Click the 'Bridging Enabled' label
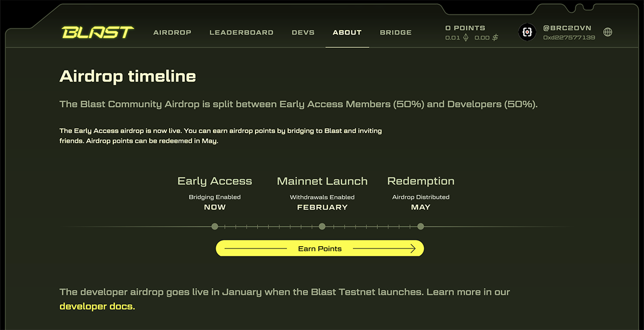Viewport: 644px width, 330px height. coord(215,197)
